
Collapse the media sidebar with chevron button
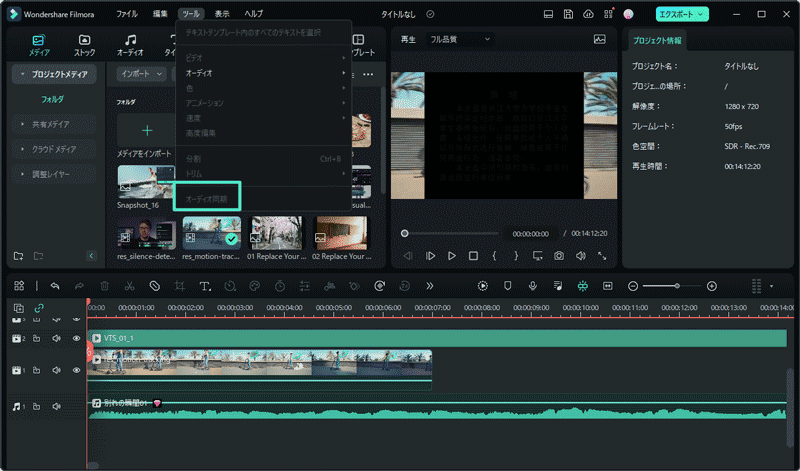pos(91,256)
